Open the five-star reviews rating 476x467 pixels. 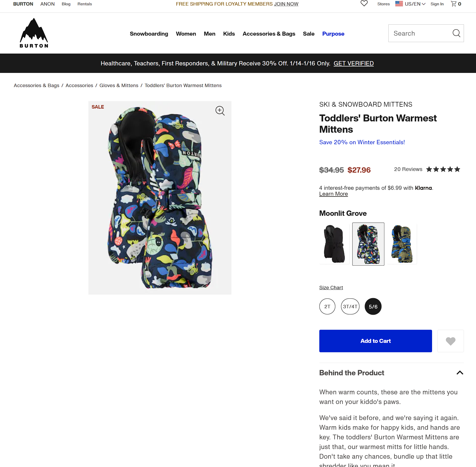pyautogui.click(x=443, y=169)
